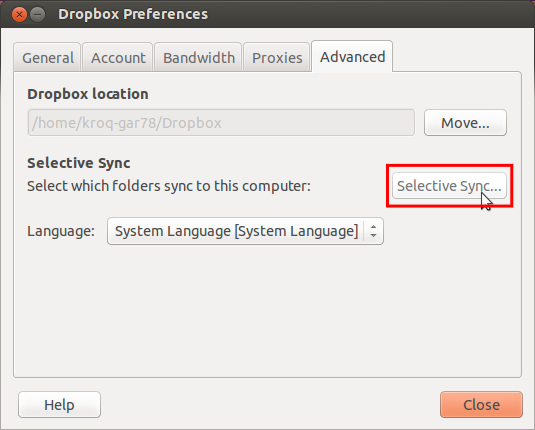Open the Selective Sync... dialog button
Image resolution: width=535 pixels, height=430 pixels.
[449, 186]
